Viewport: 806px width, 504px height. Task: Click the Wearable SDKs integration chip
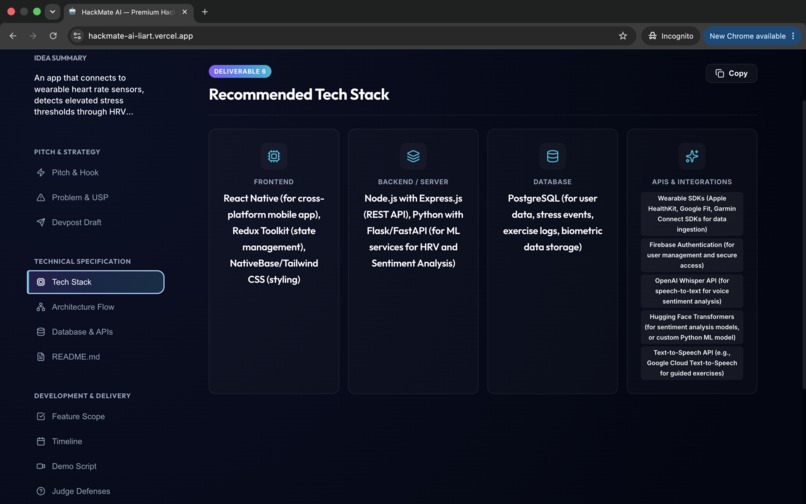click(x=692, y=214)
